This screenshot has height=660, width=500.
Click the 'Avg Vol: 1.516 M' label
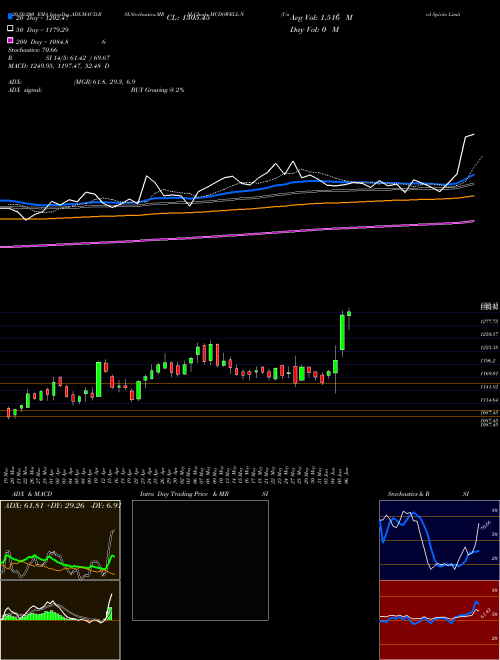(x=321, y=18)
